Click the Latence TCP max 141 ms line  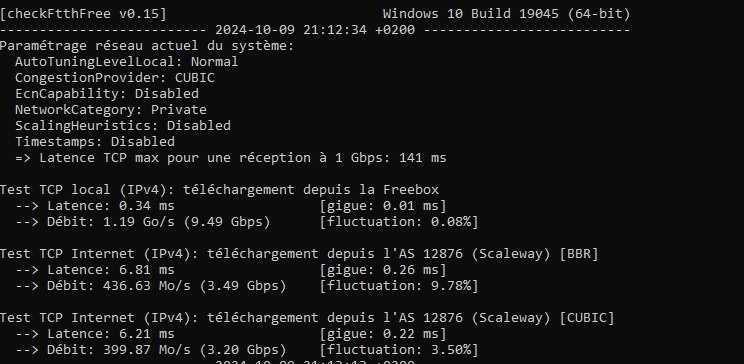(231, 158)
